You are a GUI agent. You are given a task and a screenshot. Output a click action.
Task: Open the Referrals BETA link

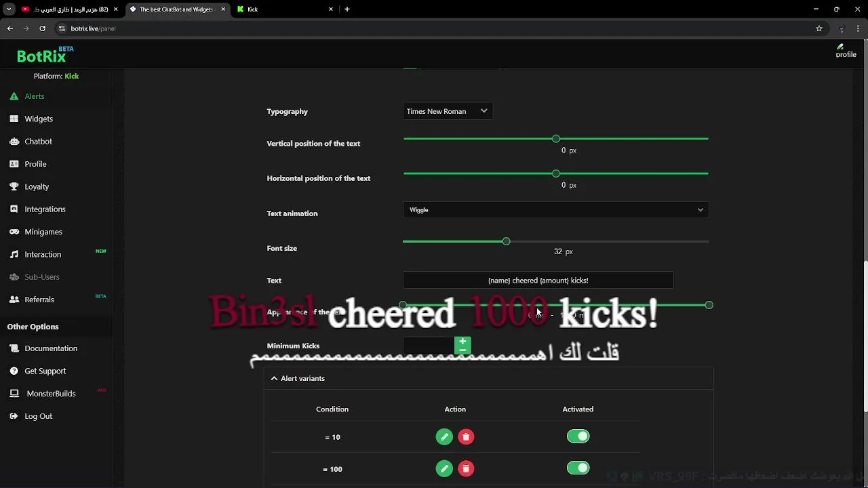coord(39,300)
